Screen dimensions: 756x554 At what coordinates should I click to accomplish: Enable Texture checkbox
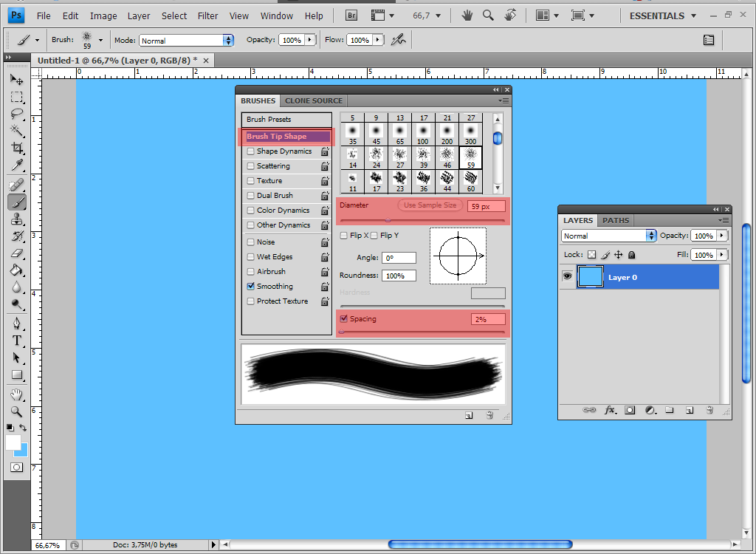[x=251, y=181]
